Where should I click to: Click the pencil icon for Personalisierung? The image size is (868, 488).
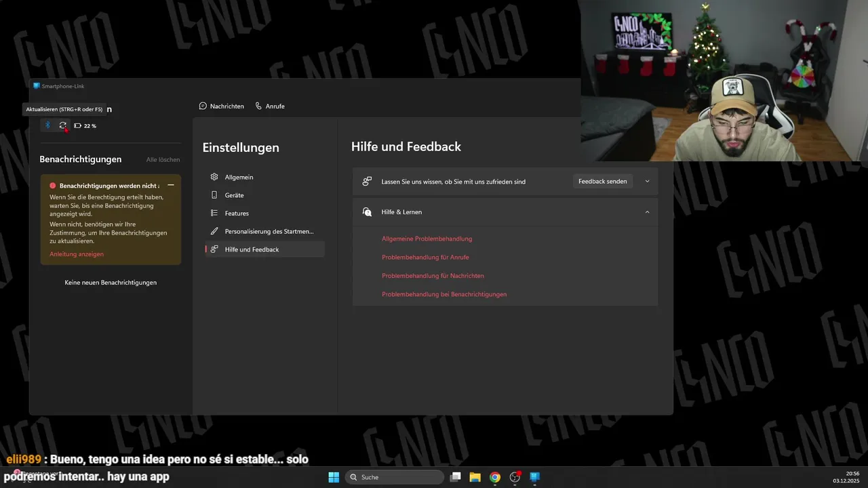coord(214,232)
